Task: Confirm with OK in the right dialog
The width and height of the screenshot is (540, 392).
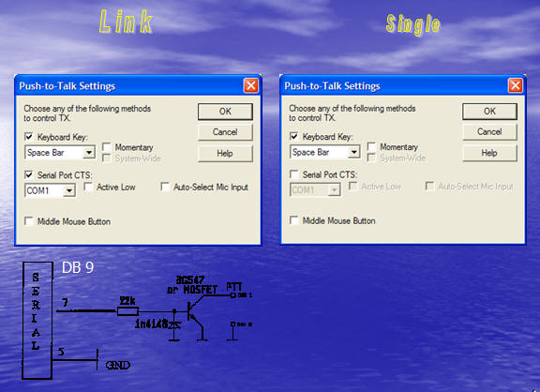Action: [489, 112]
